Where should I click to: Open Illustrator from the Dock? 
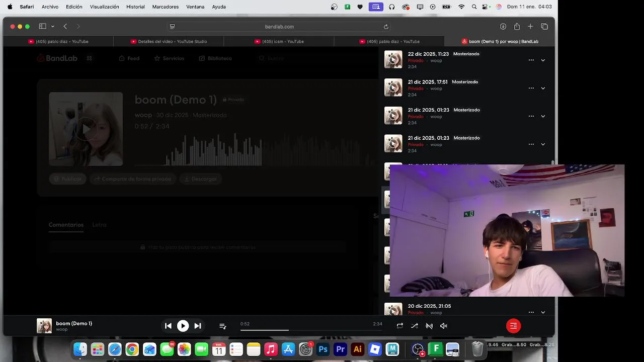point(358,349)
